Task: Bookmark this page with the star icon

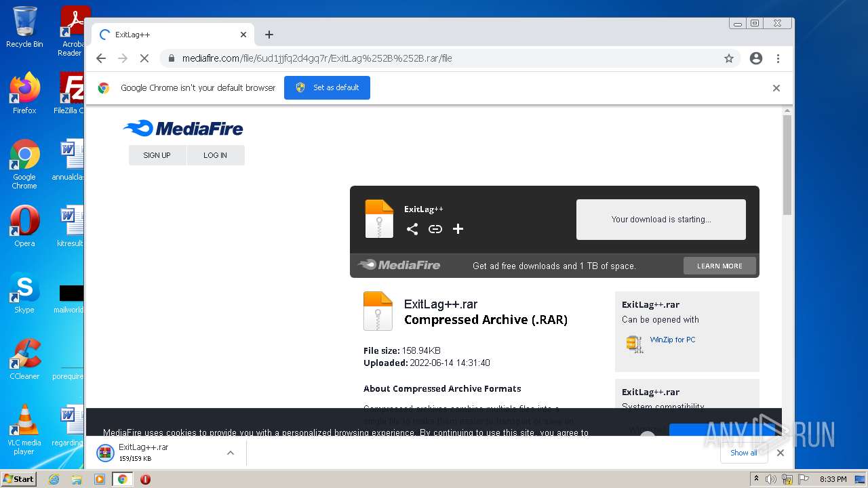Action: pos(729,58)
